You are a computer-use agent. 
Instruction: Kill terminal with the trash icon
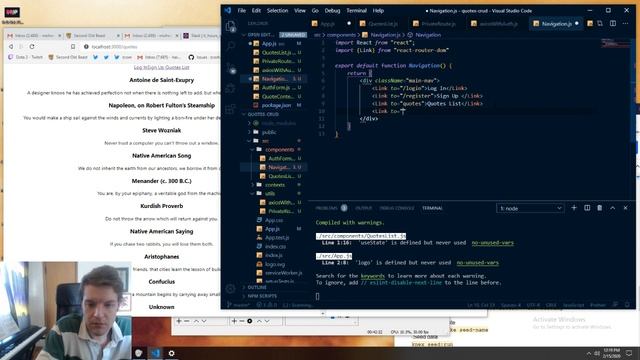point(600,208)
